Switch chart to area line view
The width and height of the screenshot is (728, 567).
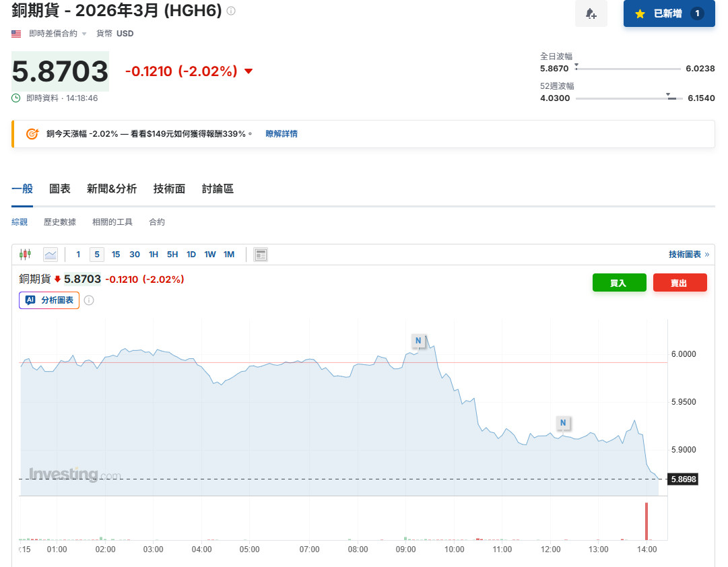51,254
